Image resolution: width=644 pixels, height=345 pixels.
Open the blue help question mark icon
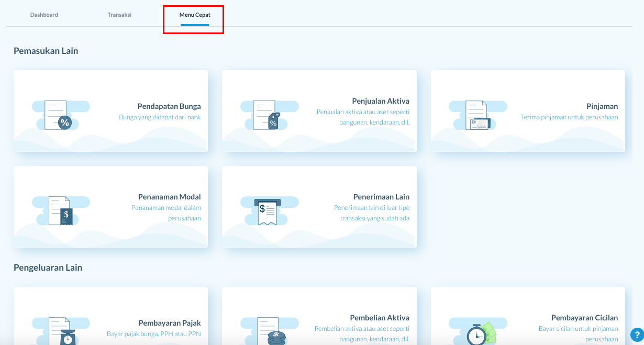[x=636, y=335]
